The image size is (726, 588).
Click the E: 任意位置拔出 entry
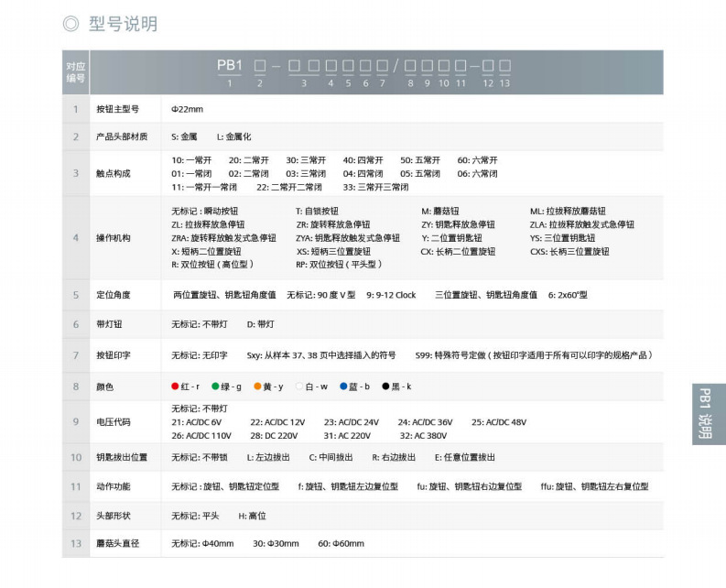[465, 457]
